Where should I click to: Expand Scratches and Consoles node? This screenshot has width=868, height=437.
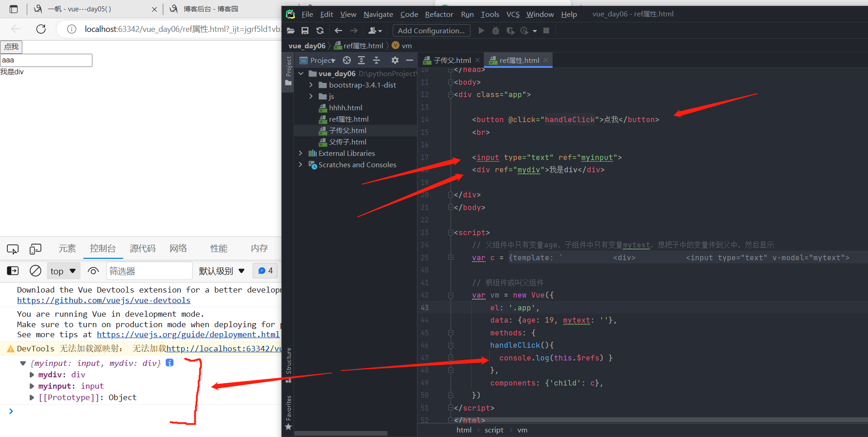coord(301,165)
